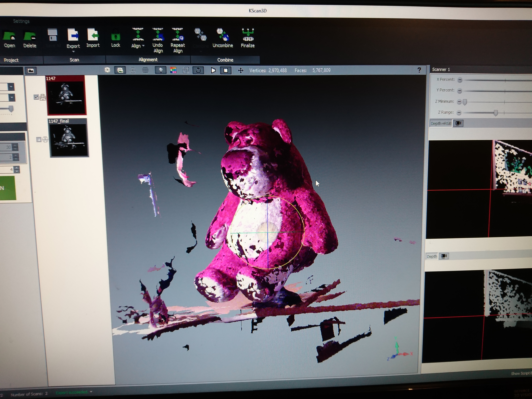Click the 'Faces: 5,767,809' readout
Viewport: 532px width, 399px height.
click(x=312, y=70)
